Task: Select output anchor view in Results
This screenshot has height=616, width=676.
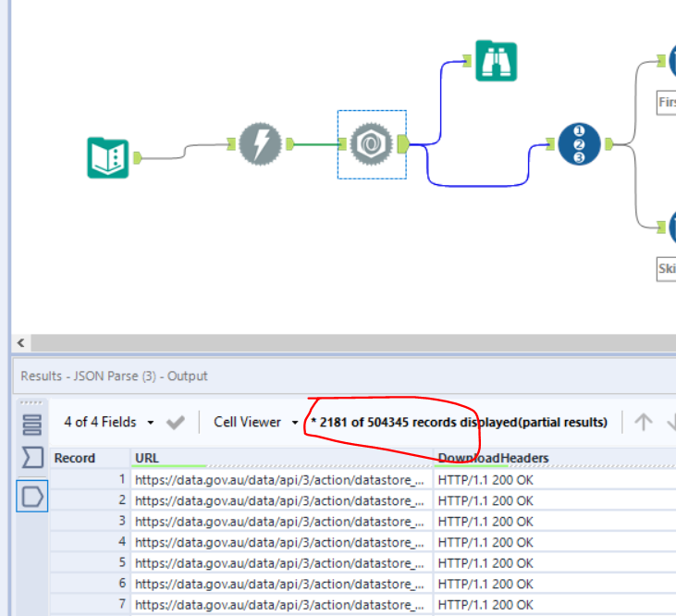Action: pyautogui.click(x=31, y=497)
